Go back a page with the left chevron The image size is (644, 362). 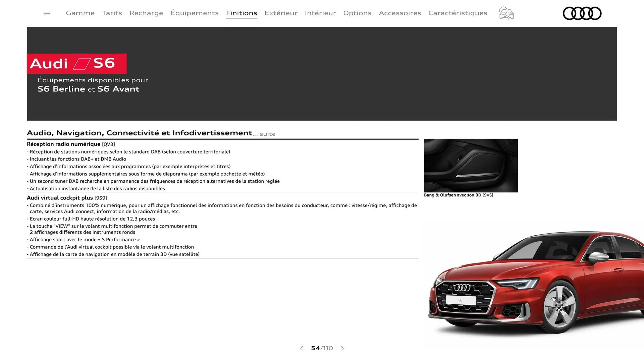(x=301, y=348)
